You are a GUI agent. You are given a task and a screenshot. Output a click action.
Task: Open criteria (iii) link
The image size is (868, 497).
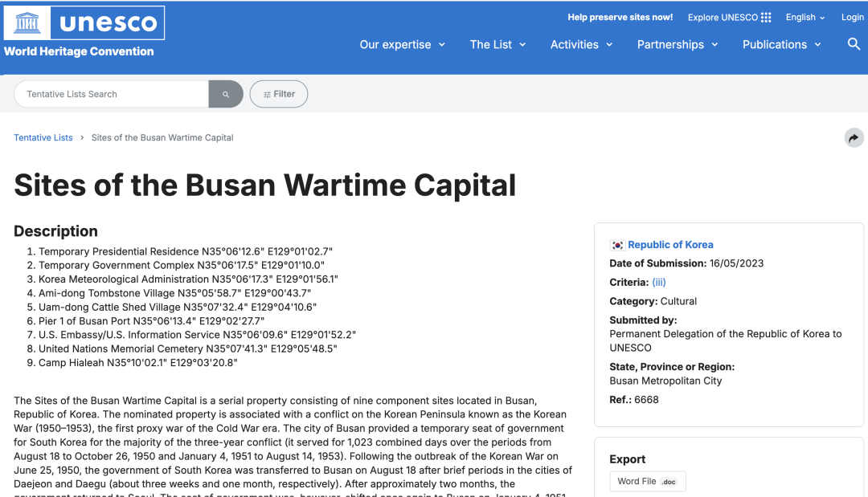(659, 283)
